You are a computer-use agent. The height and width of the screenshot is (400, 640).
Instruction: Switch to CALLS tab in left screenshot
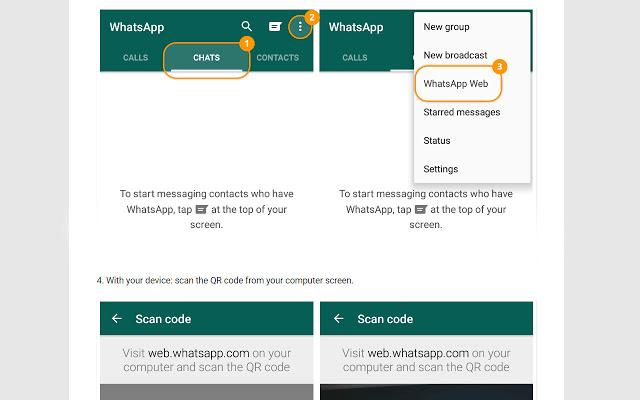click(x=136, y=58)
